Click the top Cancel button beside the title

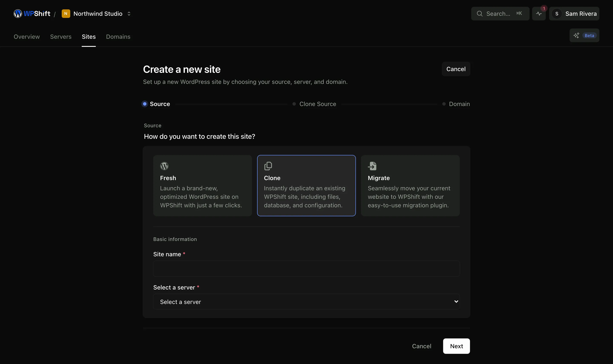456,69
